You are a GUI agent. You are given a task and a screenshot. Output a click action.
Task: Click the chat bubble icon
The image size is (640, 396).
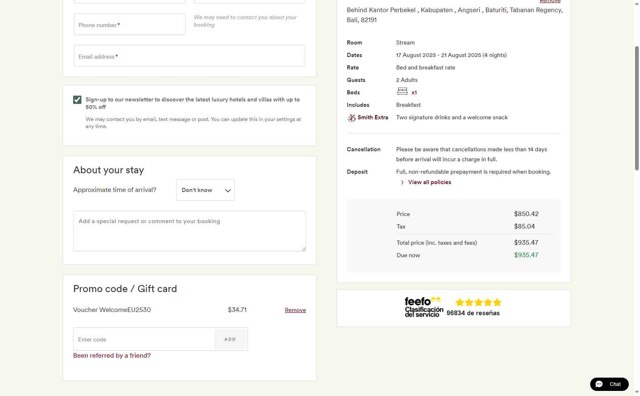coord(599,384)
